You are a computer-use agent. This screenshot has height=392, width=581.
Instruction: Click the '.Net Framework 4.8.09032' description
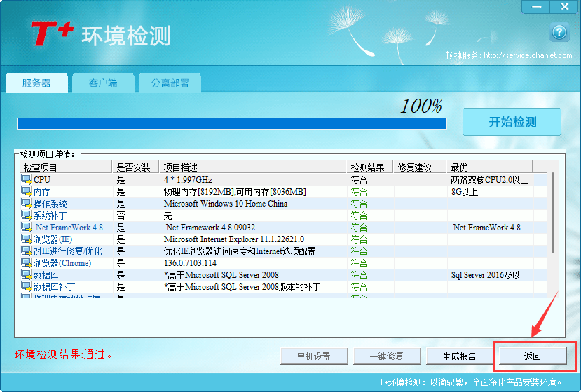pyautogui.click(x=210, y=227)
